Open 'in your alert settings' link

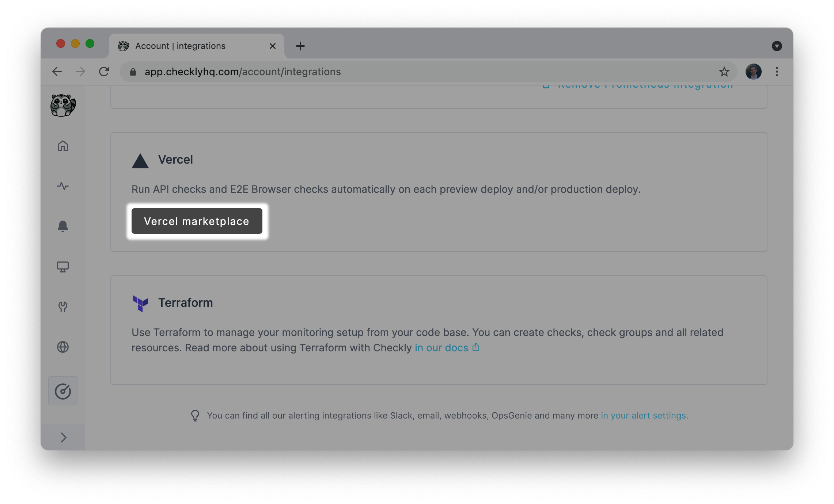[x=644, y=416]
